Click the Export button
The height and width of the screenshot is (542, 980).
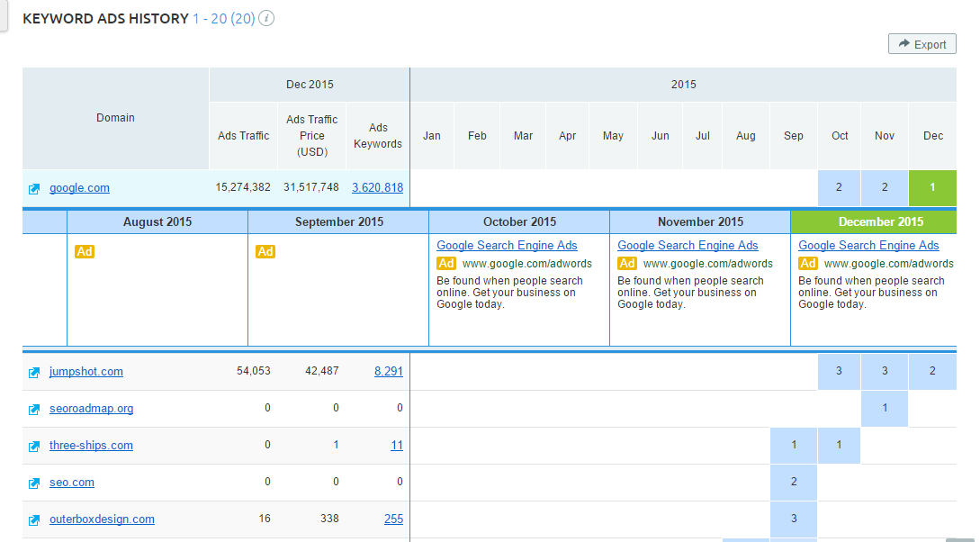tap(922, 44)
